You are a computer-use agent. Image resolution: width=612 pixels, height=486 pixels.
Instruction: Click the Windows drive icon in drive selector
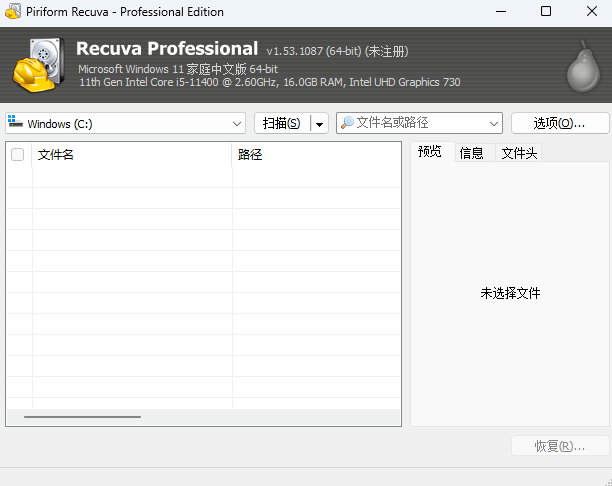pyautogui.click(x=15, y=121)
